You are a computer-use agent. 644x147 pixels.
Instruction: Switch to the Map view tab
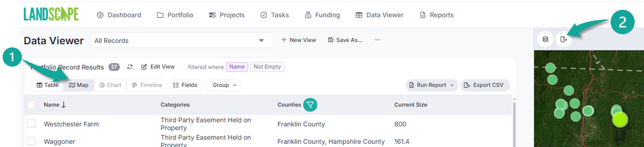(x=79, y=85)
